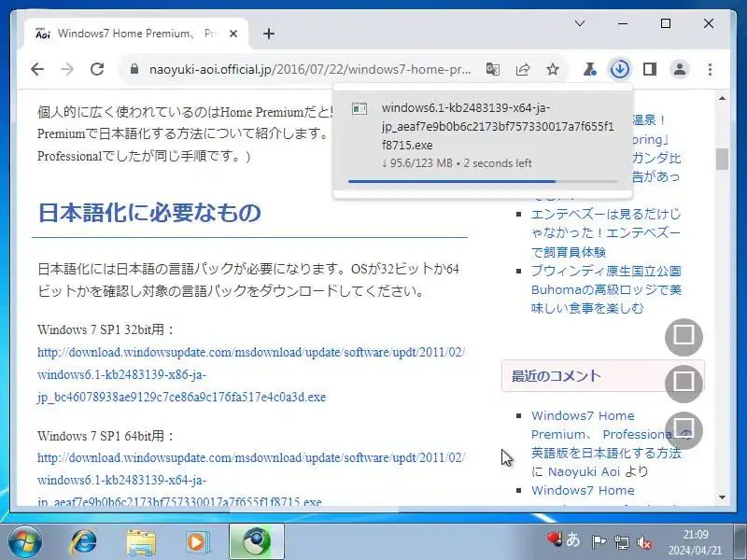Open the downloading kb2483139-x64 file entry
This screenshot has width=747, height=560.
point(483,141)
